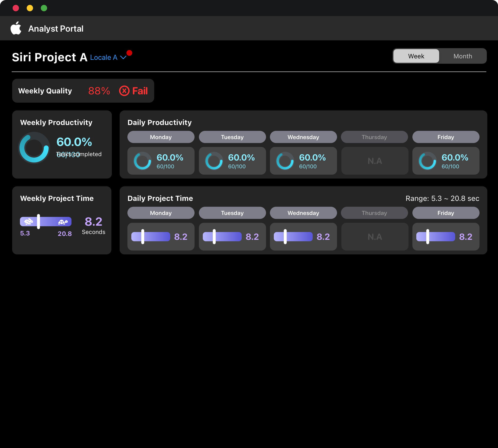This screenshot has width=498, height=448.
Task: Select Friday in Daily Productivity
Action: click(446, 137)
